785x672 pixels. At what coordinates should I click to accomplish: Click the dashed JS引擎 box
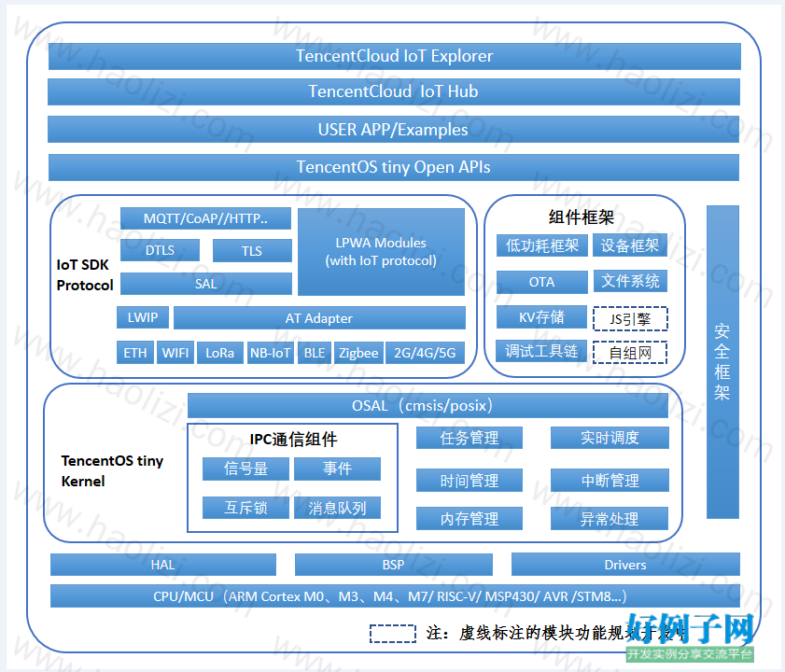630,319
